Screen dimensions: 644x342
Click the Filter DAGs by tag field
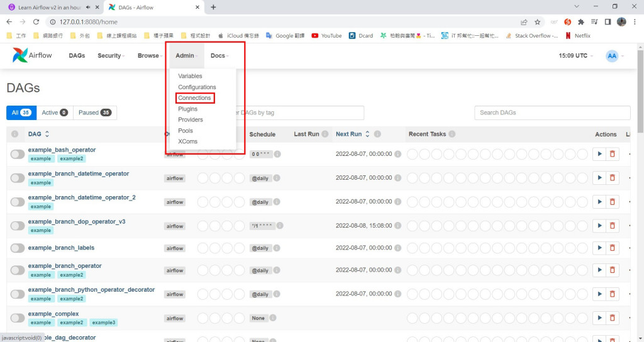[x=300, y=113]
